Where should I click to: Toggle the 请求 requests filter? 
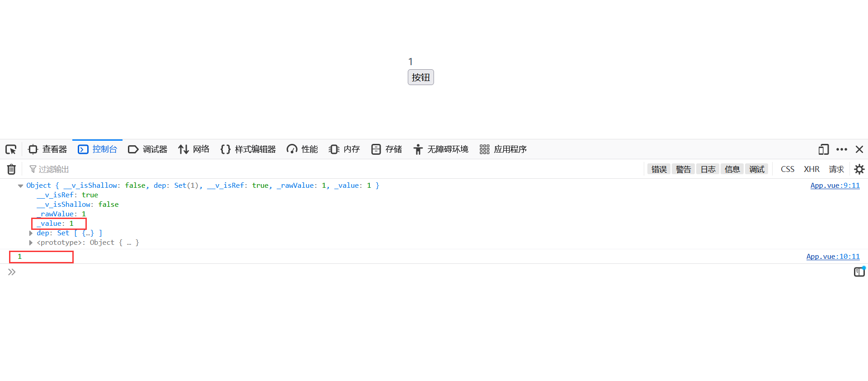pyautogui.click(x=836, y=169)
